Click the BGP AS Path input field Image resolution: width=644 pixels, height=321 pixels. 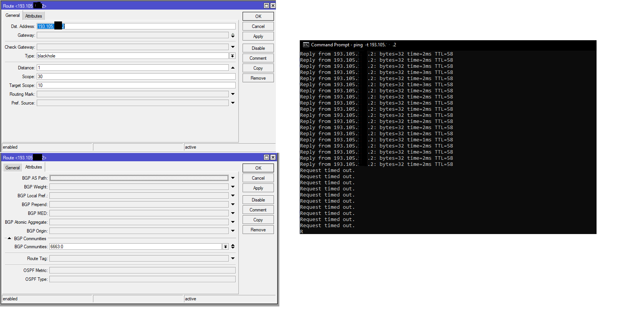(x=139, y=178)
